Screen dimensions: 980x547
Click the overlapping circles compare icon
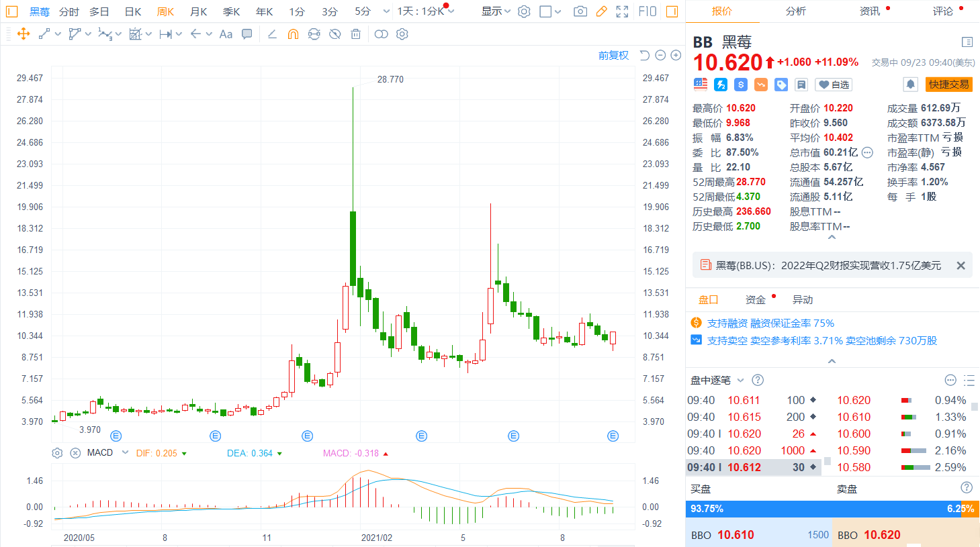point(381,34)
